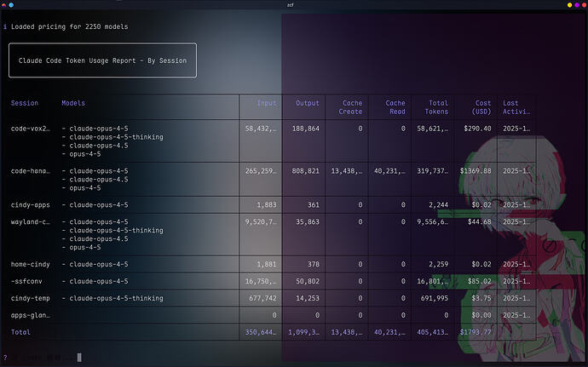This screenshot has width=588, height=367.
Task: Click input value '1,883'
Action: [267, 204]
